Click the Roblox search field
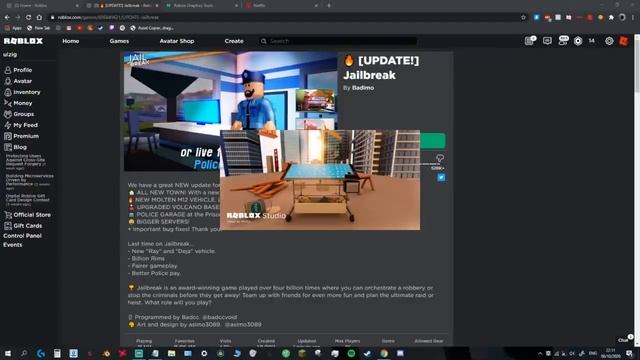Screen dimensions: 640x360 (338, 41)
